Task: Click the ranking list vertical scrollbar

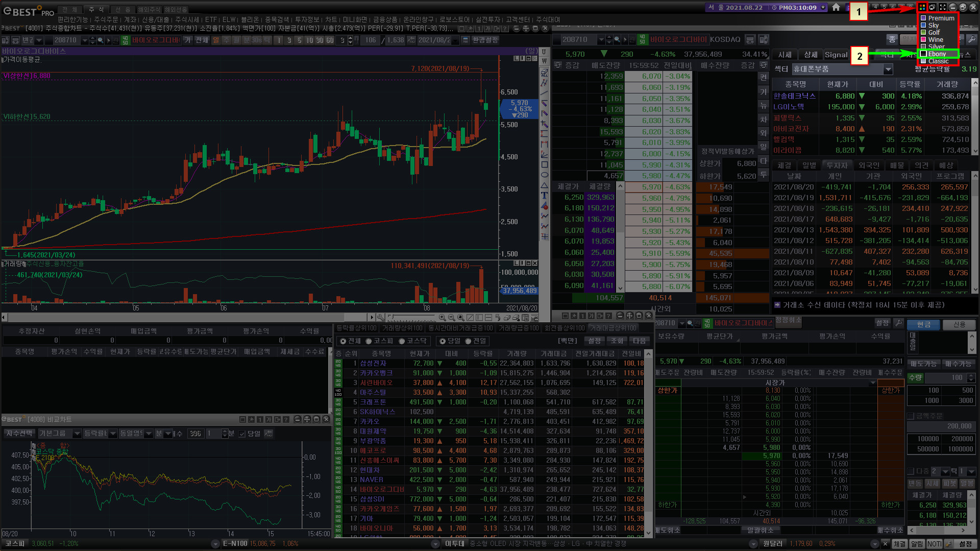Action: point(649,443)
